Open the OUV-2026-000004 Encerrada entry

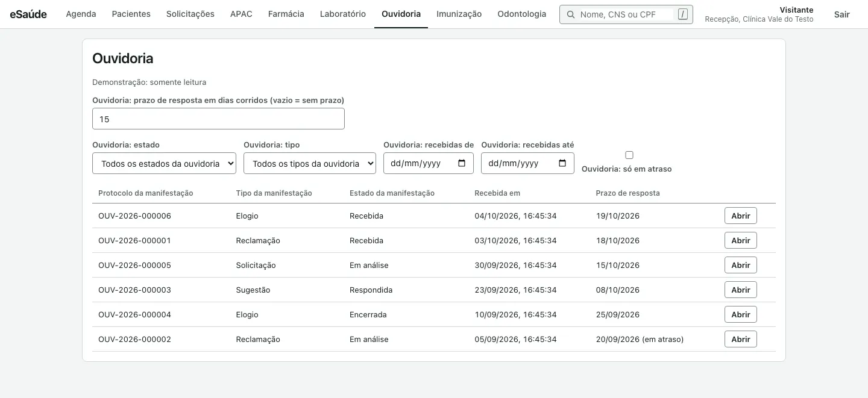point(741,314)
